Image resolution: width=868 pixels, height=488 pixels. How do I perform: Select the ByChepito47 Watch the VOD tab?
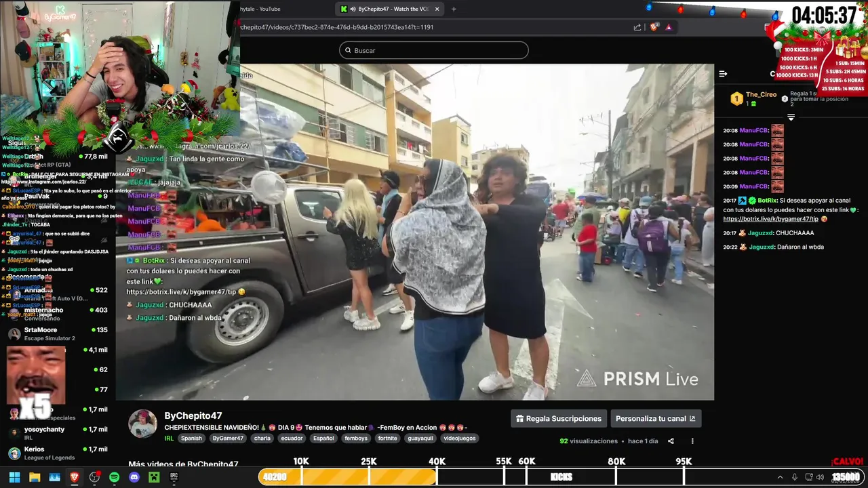point(390,9)
